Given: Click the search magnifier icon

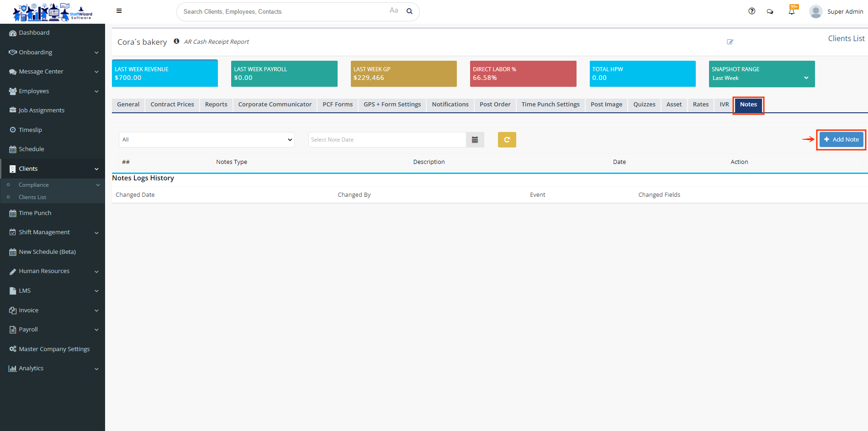Looking at the screenshot, I should pos(409,11).
